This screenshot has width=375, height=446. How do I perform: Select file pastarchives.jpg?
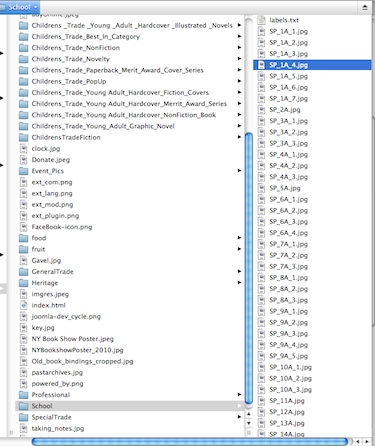point(57,373)
